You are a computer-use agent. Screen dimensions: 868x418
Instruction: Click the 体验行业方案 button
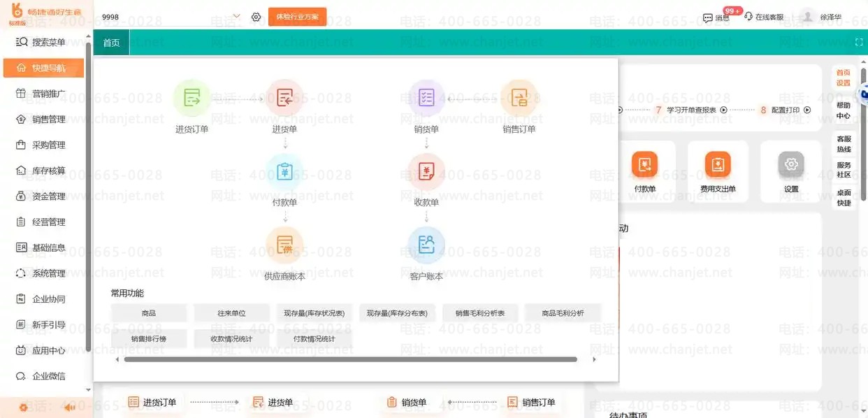297,16
